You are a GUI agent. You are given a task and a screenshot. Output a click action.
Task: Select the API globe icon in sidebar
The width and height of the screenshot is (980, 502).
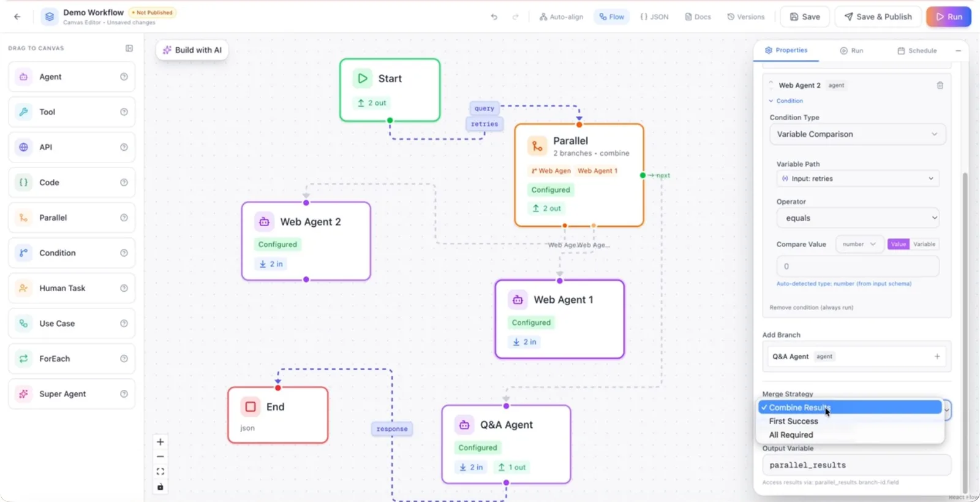[x=23, y=147]
